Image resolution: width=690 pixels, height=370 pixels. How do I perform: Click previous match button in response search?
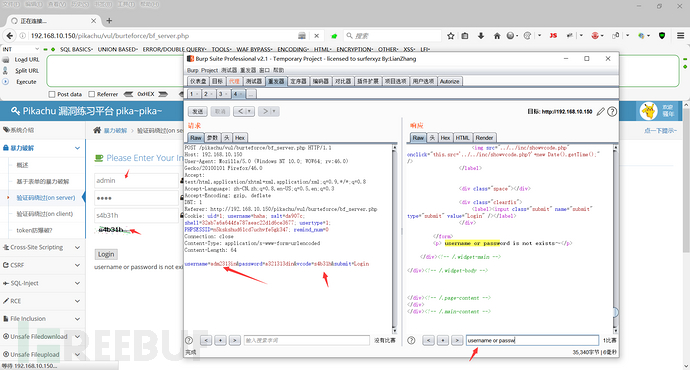tap(428, 340)
